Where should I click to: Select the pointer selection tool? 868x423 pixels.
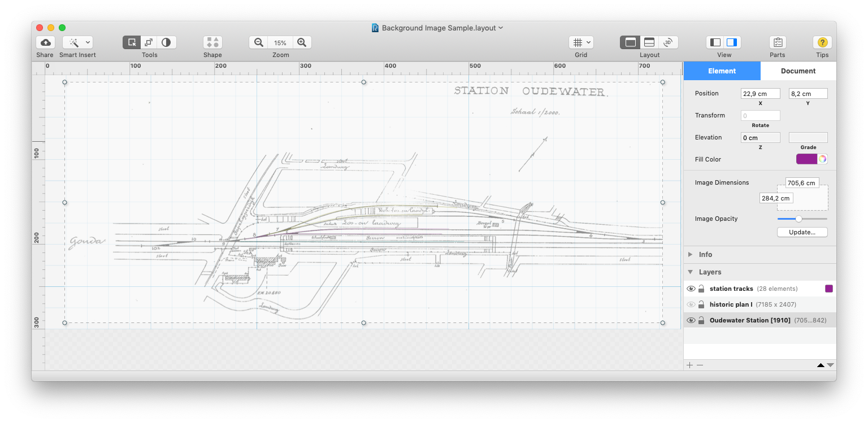click(132, 42)
